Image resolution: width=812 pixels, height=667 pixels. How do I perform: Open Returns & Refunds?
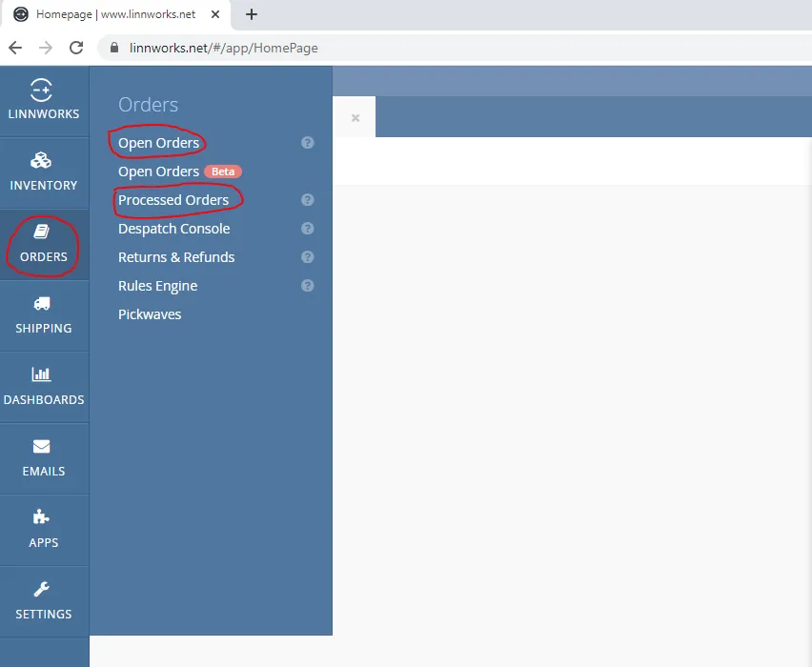point(176,257)
